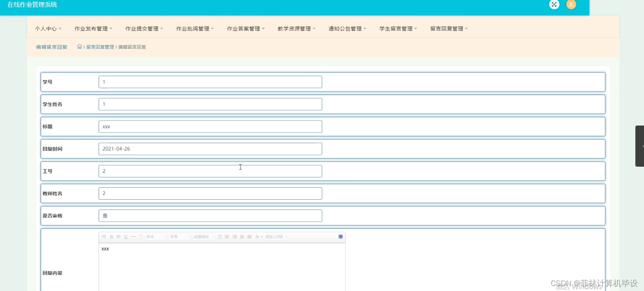644x291 pixels.
Task: Open 作业提交管理 menu
Action: coord(144,29)
